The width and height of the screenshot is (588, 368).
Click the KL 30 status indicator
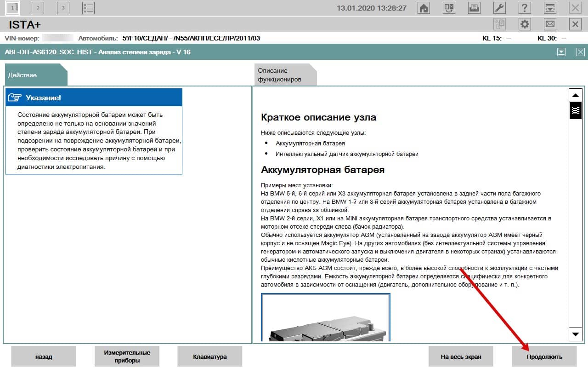(552, 38)
